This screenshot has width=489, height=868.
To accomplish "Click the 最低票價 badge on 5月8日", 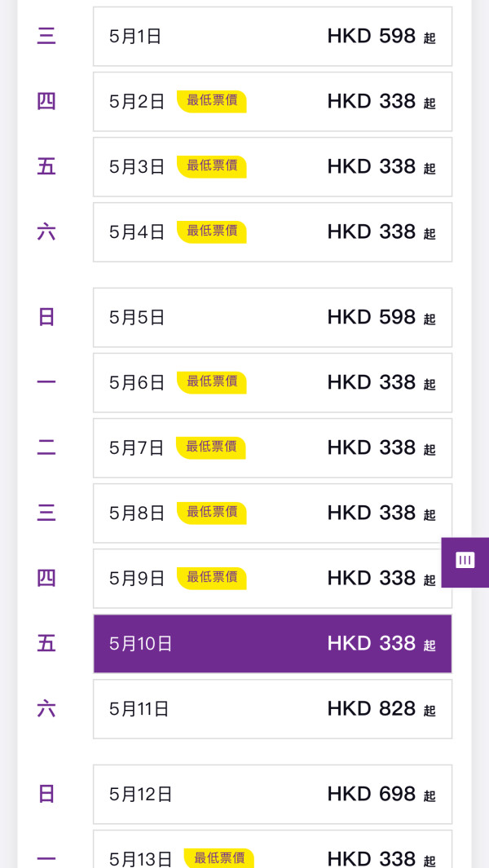I will click(x=211, y=512).
